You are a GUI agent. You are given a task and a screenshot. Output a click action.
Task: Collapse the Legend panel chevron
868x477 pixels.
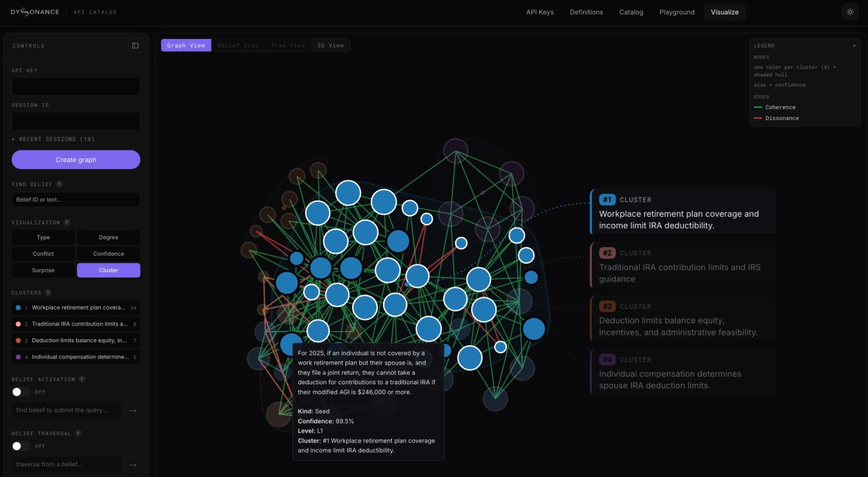(x=854, y=46)
